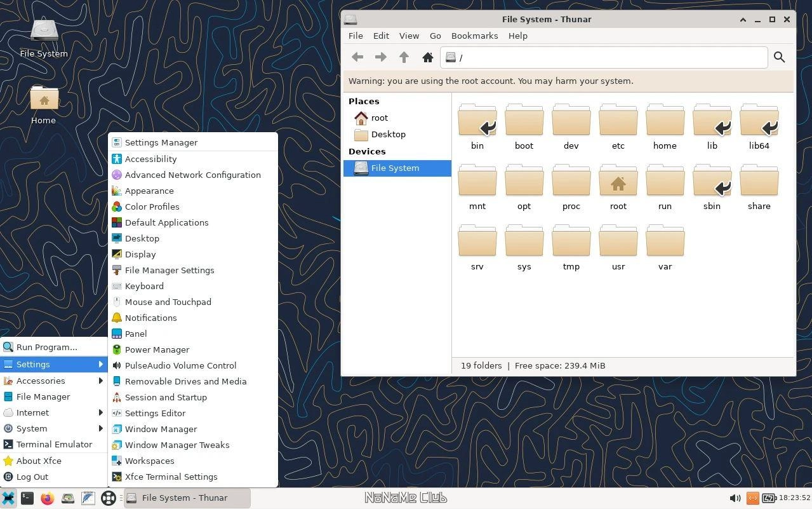Select the proc folder
The width and height of the screenshot is (812, 509).
click(571, 187)
